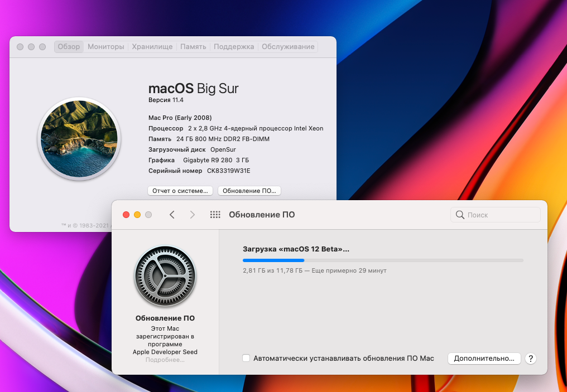Click the Версия 11.4 text

click(166, 100)
